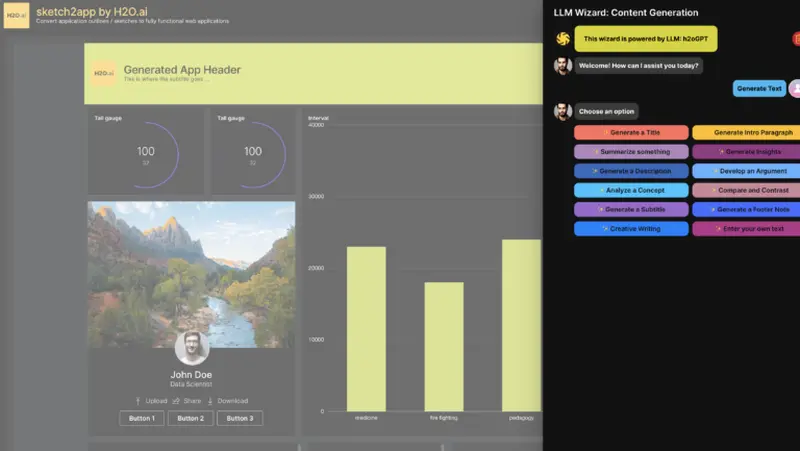
Task: Click the Download icon under John Doe
Action: click(x=210, y=401)
